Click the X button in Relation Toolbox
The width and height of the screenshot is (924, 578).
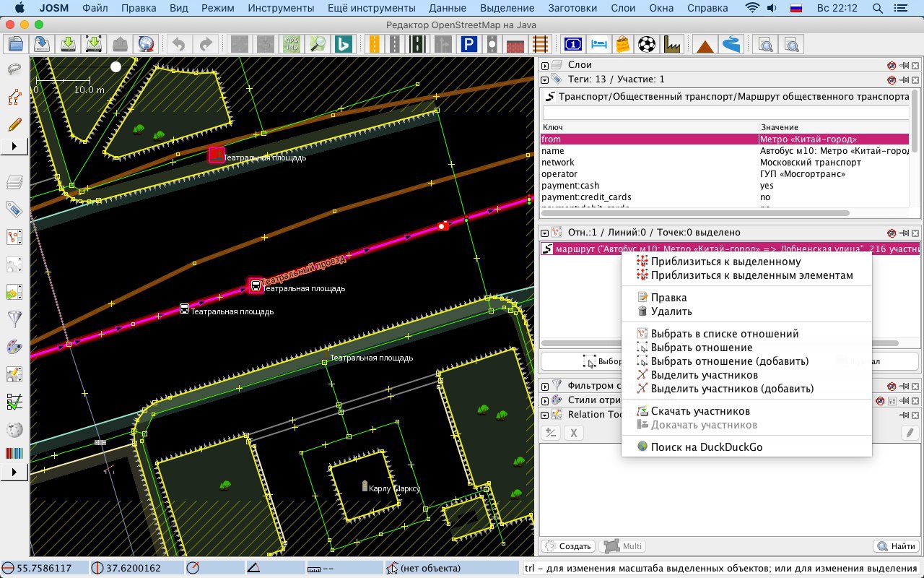[x=573, y=433]
